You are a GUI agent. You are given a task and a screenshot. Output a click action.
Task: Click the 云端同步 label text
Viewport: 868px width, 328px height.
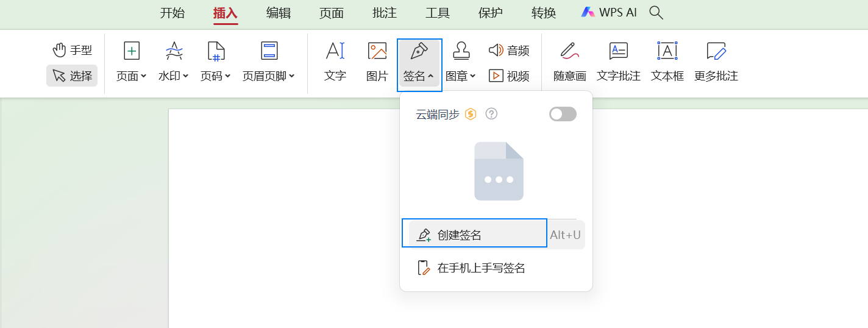438,114
